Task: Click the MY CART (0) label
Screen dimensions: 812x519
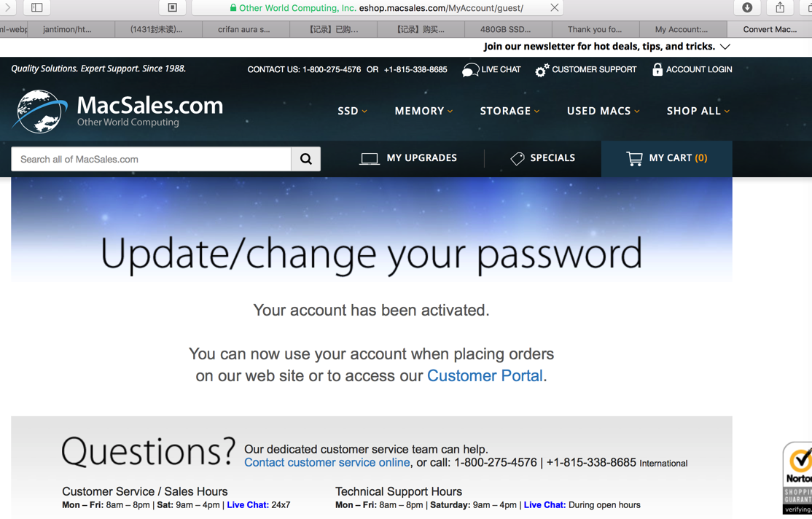Action: (x=678, y=158)
